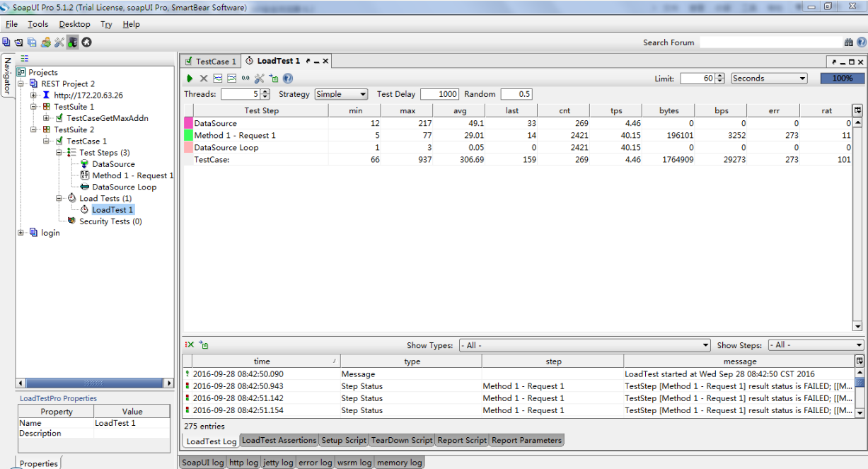
Task: Expand the TestCaseGetMaxAddn node
Action: pyautogui.click(x=47, y=118)
